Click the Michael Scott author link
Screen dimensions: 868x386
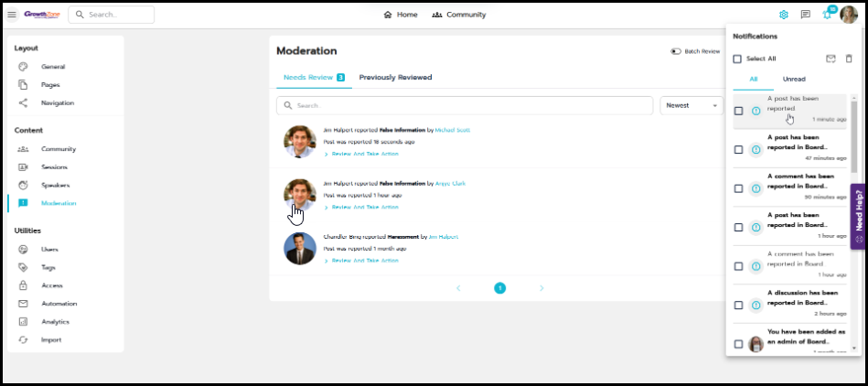click(452, 130)
